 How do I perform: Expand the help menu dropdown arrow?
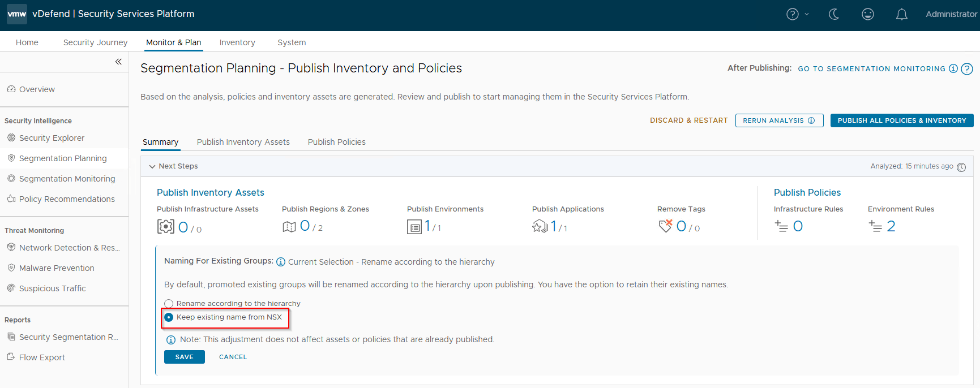tap(807, 14)
